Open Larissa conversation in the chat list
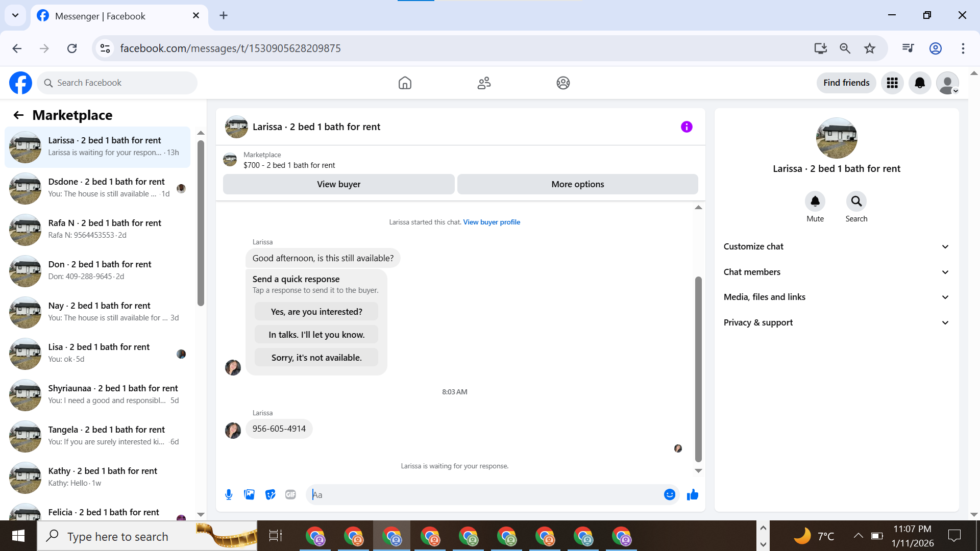Screen dimensions: 980x551 97,147
